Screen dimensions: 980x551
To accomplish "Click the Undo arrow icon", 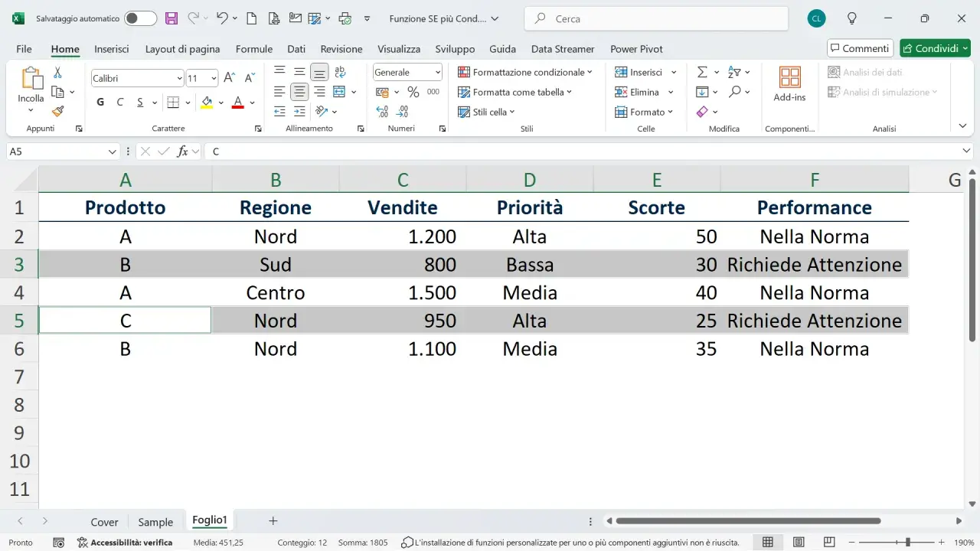I will pyautogui.click(x=222, y=18).
